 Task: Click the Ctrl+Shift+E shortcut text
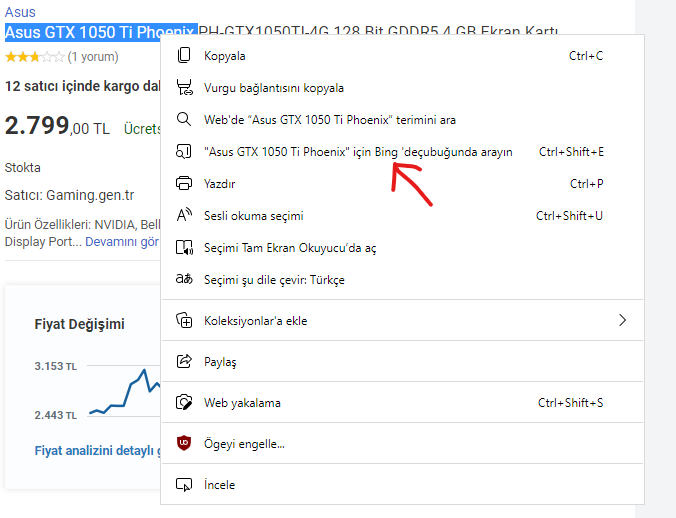point(571,152)
